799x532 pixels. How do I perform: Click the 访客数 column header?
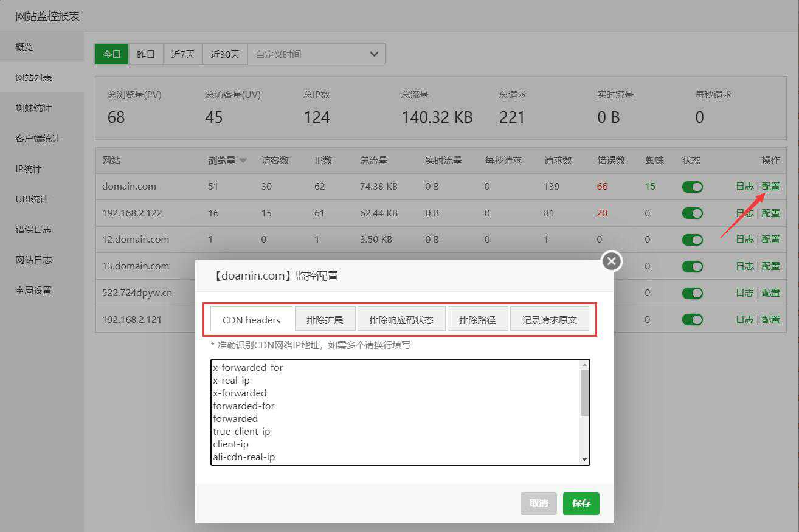275,161
